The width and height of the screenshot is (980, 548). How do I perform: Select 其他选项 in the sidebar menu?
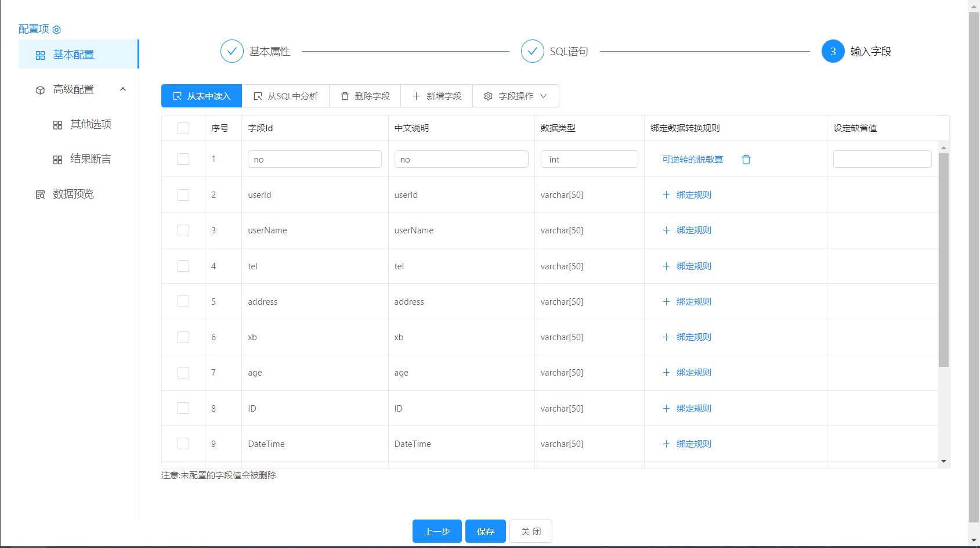91,124
